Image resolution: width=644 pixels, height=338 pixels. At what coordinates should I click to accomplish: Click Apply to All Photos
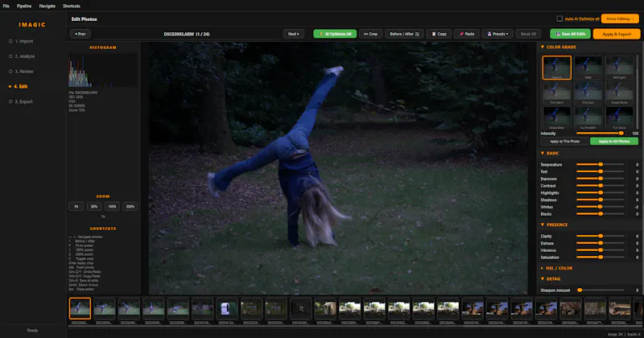[x=614, y=142]
